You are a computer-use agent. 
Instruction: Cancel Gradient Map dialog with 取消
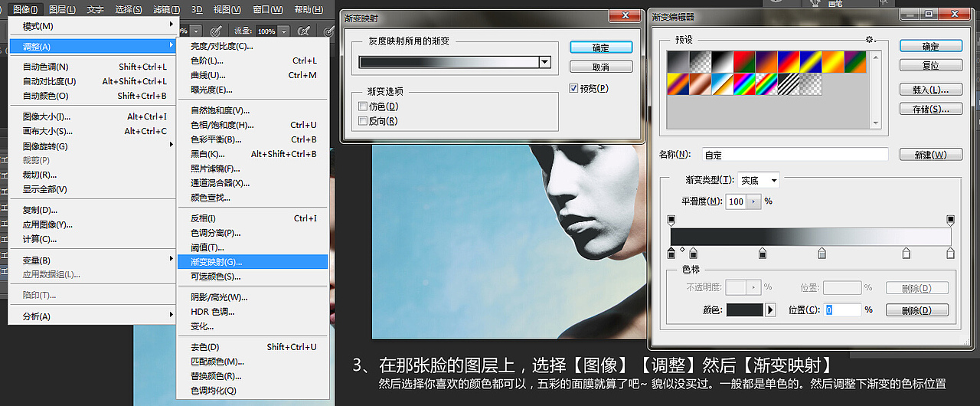click(x=601, y=67)
